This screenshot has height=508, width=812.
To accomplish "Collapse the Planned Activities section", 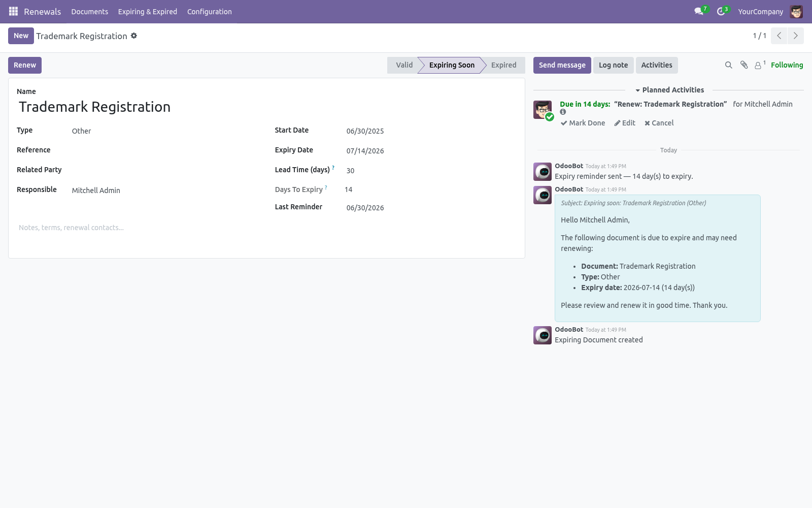I will pyautogui.click(x=669, y=90).
